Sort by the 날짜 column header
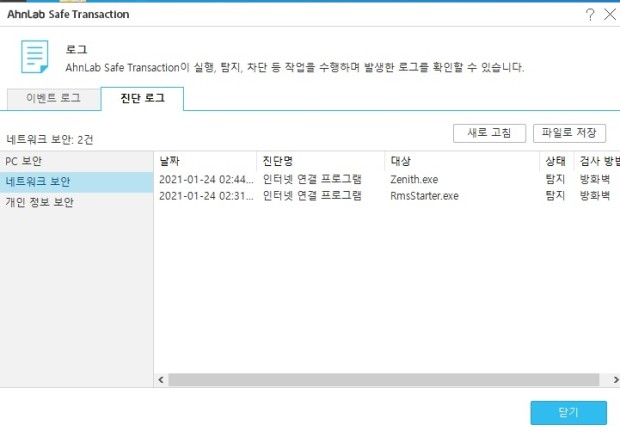620x437 pixels. coord(205,161)
